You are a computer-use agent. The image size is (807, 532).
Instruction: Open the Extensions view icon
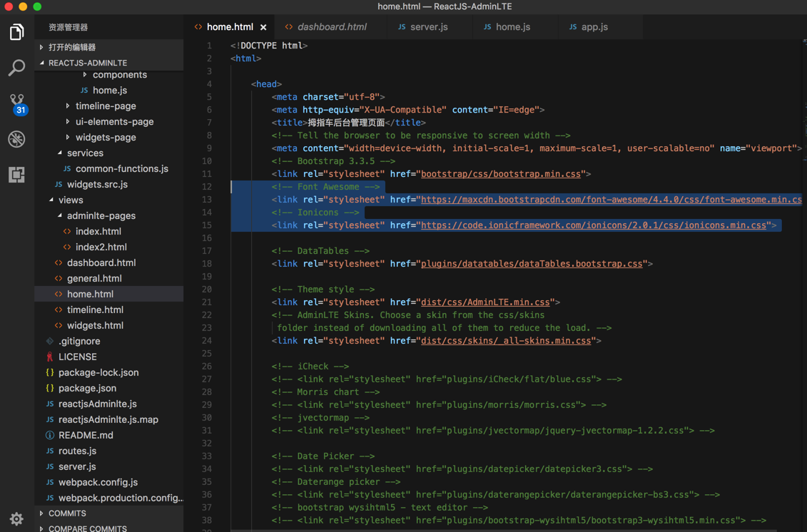(x=16, y=175)
